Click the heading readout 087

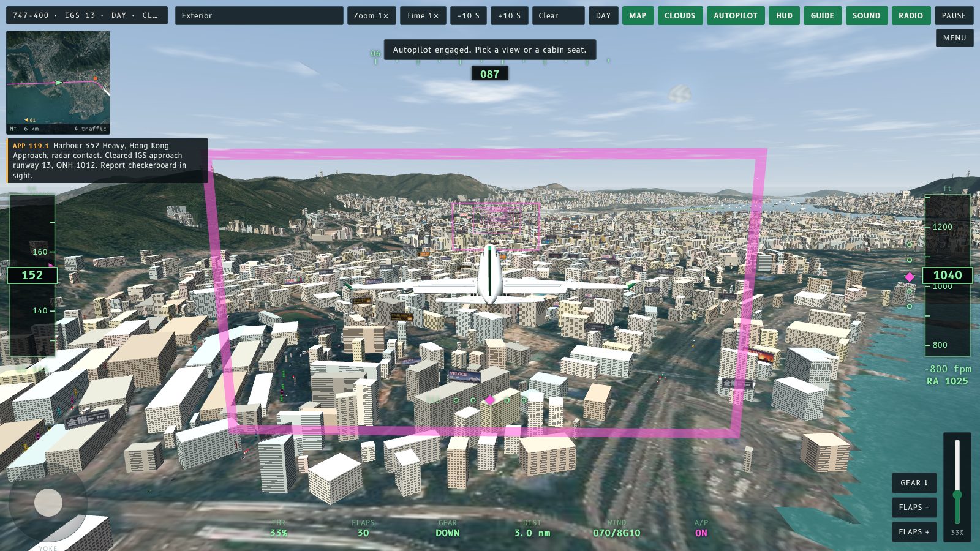pyautogui.click(x=489, y=74)
